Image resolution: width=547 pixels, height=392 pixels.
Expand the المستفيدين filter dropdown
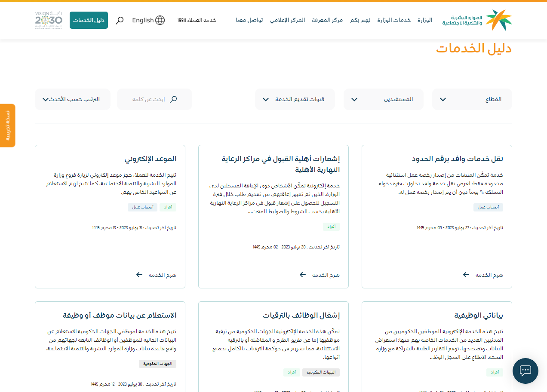tap(383, 99)
